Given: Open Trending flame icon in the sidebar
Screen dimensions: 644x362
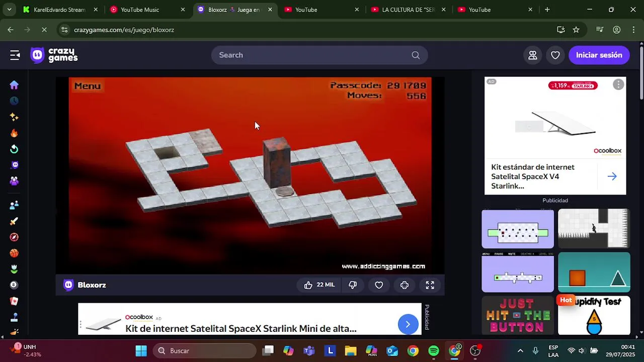Looking at the screenshot, I should pos(14,133).
